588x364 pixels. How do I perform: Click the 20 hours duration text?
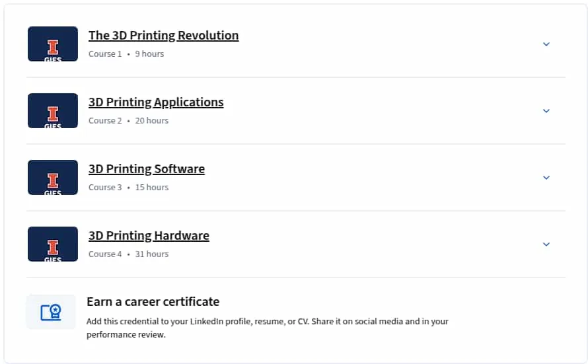point(152,121)
